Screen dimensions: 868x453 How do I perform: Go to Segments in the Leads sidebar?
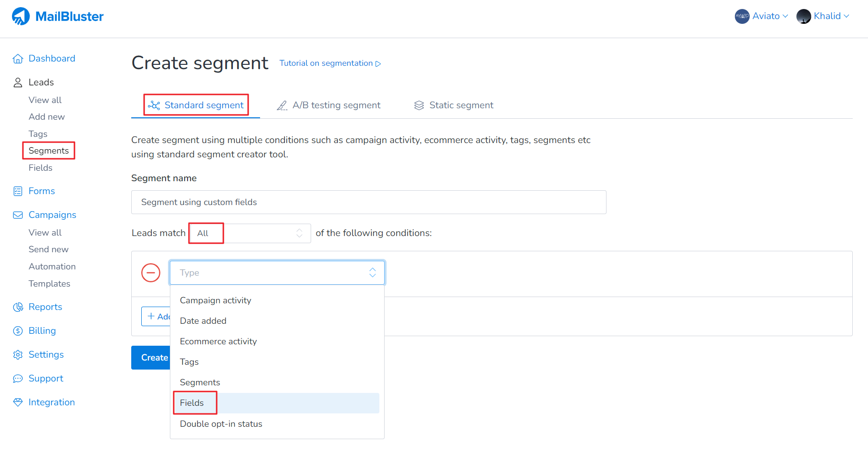48,150
